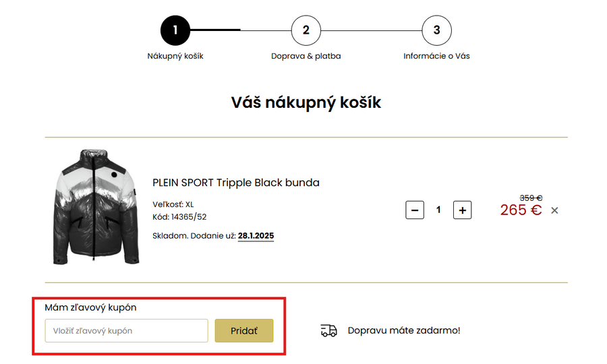607x364 pixels.
Task: Click the Dopravu máte zadarmo text
Action: pos(403,330)
